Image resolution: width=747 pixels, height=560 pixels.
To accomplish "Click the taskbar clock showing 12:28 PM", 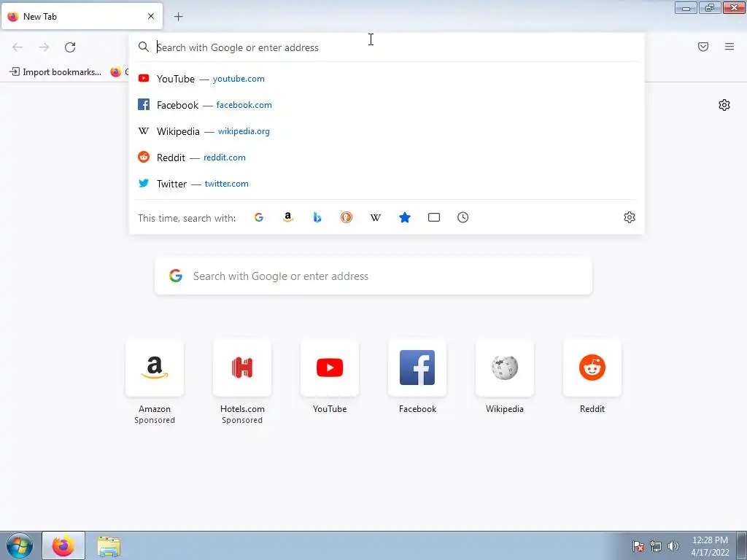I will (x=710, y=546).
